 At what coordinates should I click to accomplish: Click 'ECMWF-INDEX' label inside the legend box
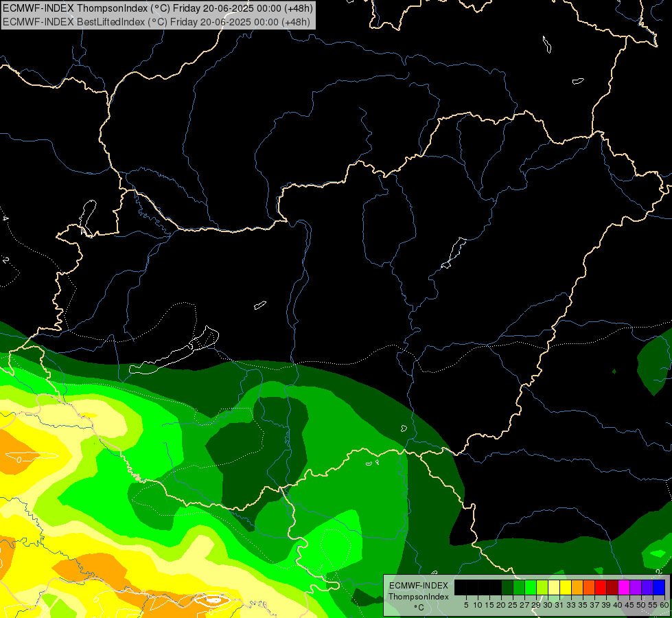pos(419,586)
